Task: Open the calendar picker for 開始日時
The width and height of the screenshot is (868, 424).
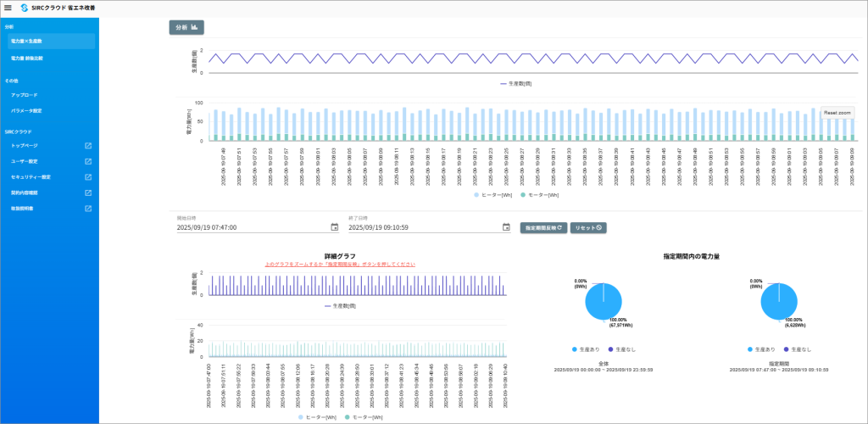Action: coord(334,227)
